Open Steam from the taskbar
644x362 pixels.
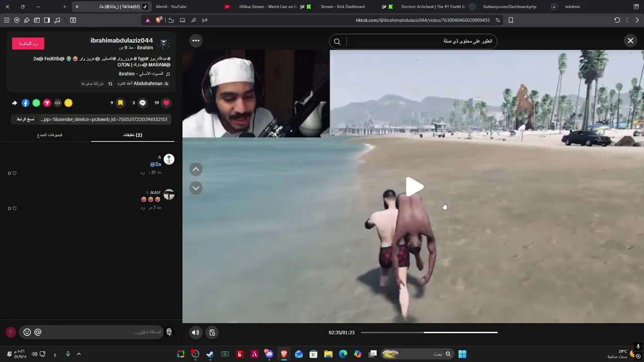pyautogui.click(x=210, y=354)
